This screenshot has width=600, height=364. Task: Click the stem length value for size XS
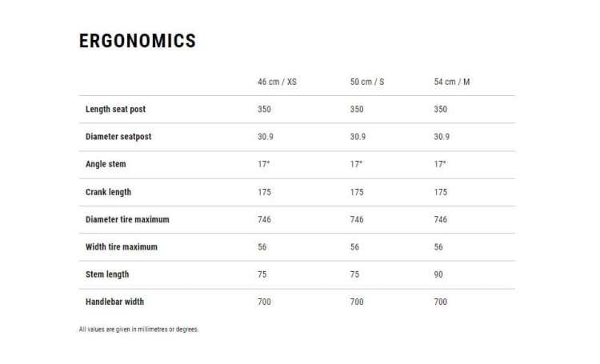click(262, 274)
